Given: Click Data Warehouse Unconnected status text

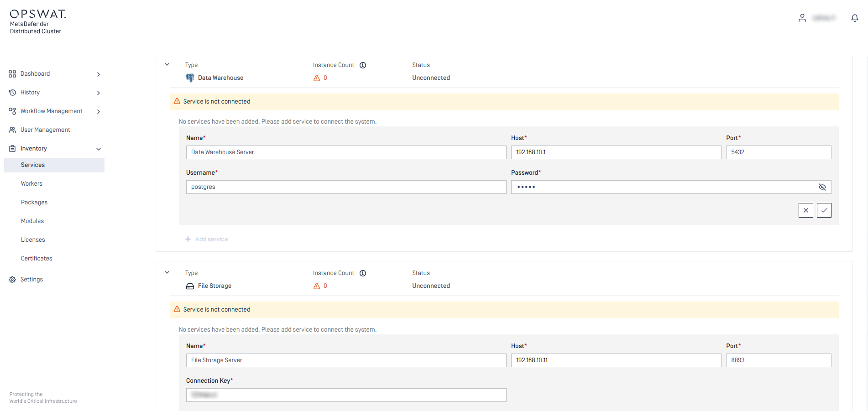Looking at the screenshot, I should (431, 78).
